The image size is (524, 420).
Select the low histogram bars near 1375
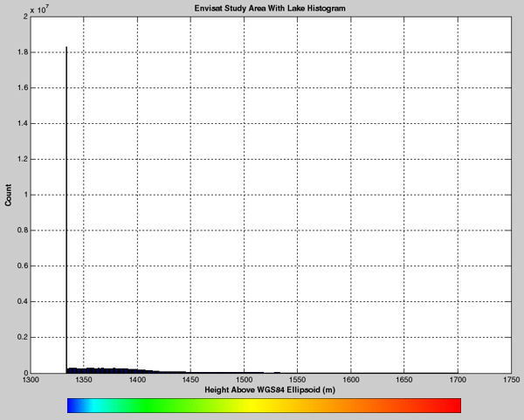[110, 370]
